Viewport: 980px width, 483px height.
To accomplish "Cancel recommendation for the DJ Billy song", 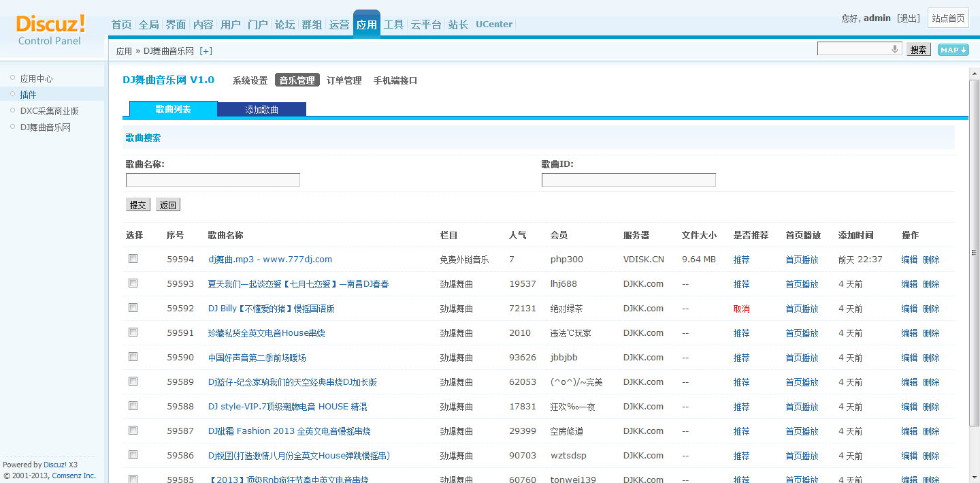I will click(x=741, y=308).
